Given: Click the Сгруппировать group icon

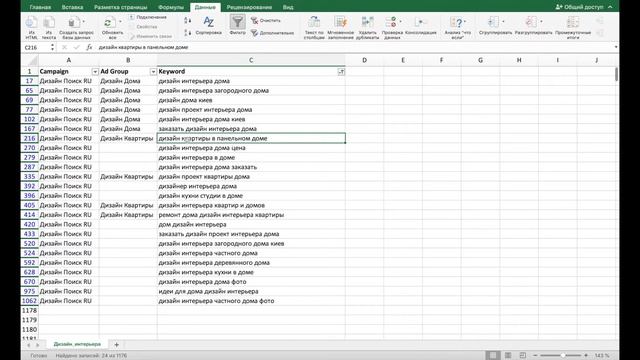Looking at the screenshot, I should click(493, 22).
